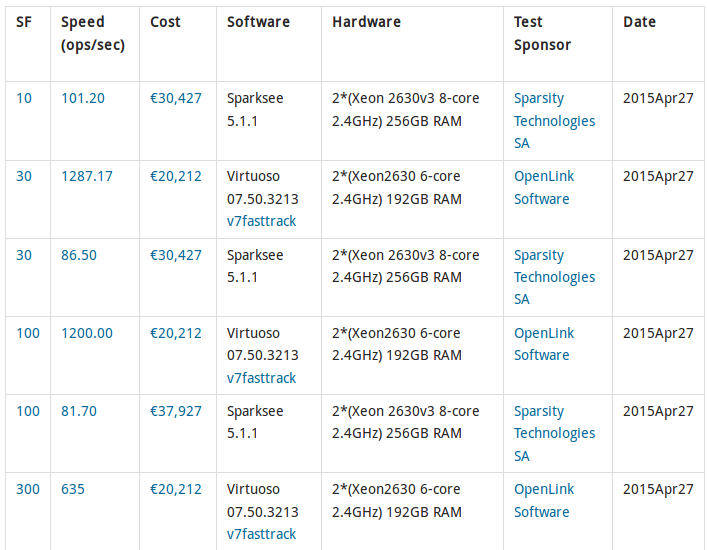Open SF 30 link in the 1287.17 row
707x550 pixels.
click(24, 176)
